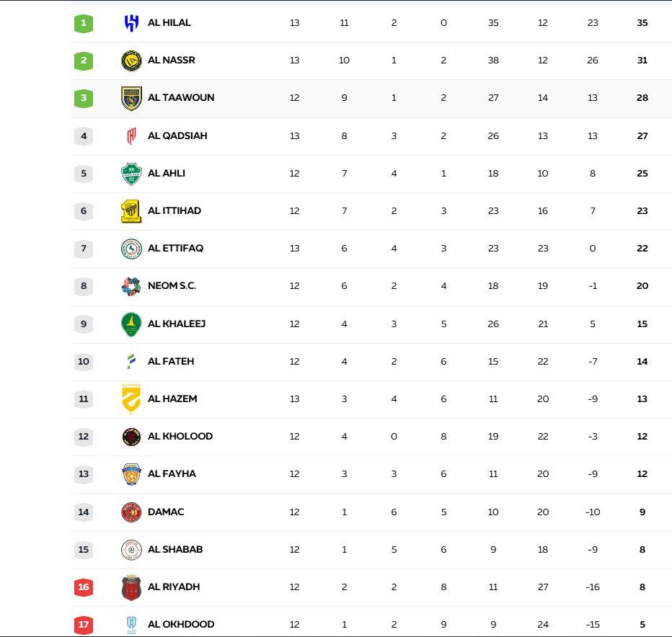Click the green rank 1 position badge
Screen dimensions: 672x637
pos(84,23)
